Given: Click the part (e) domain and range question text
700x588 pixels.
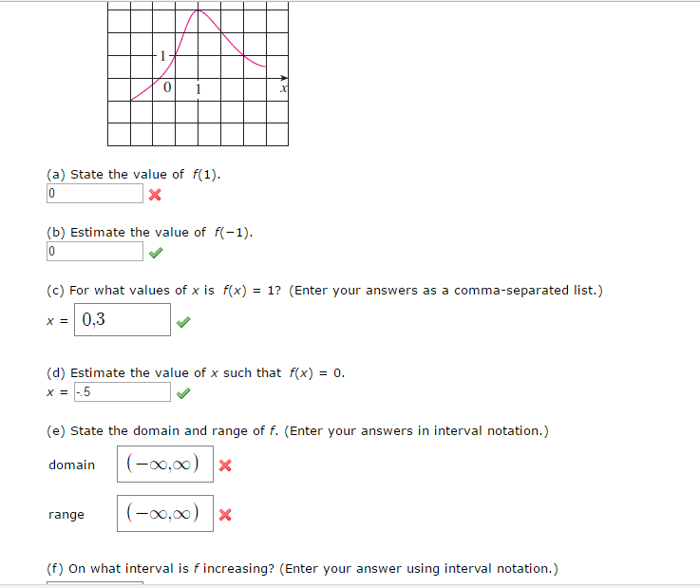Looking at the screenshot, I should pos(297,431).
